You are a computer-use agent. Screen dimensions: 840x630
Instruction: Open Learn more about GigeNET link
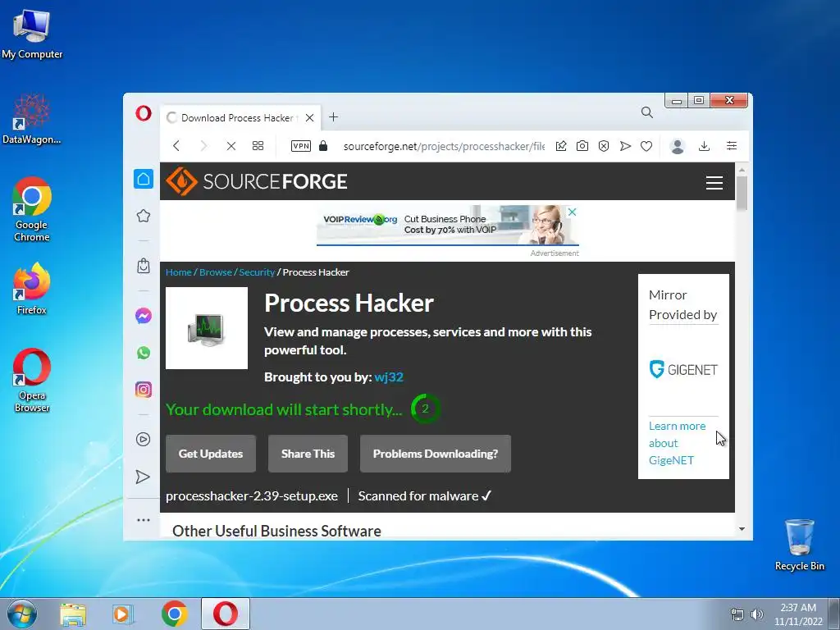677,443
